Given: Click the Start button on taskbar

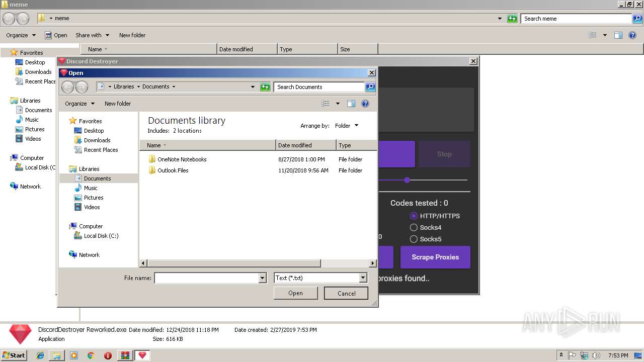Looking at the screenshot, I should point(14,355).
